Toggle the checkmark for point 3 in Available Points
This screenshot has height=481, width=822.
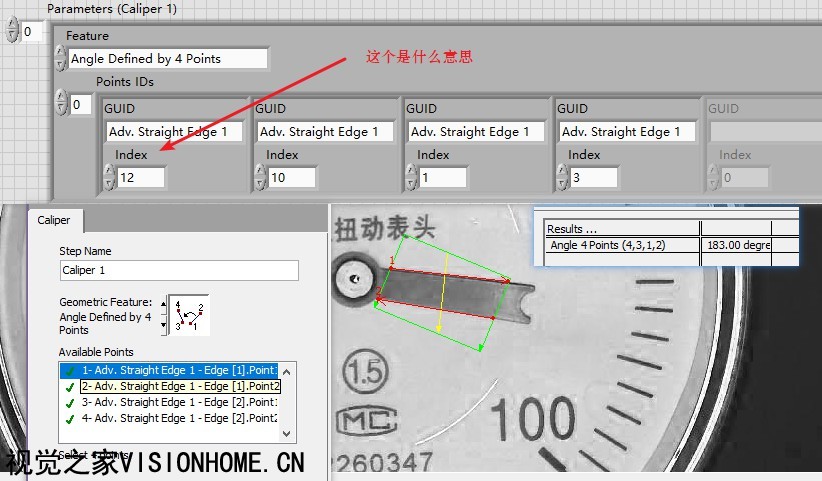pos(69,403)
